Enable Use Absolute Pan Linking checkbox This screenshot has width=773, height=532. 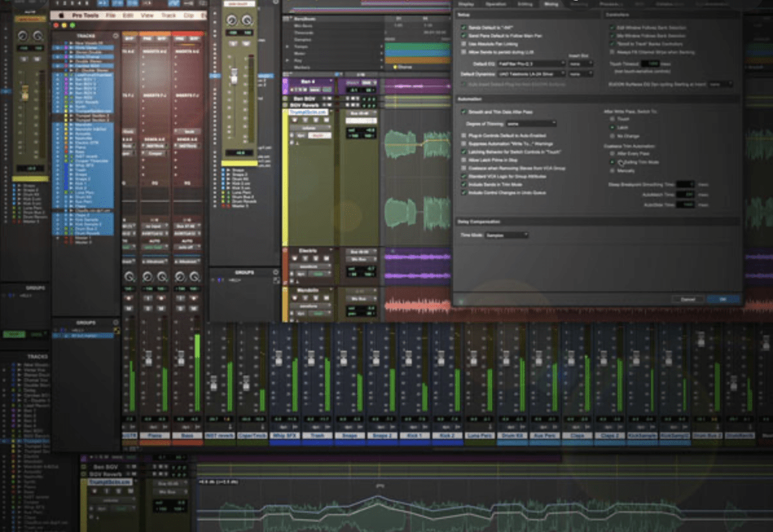click(x=463, y=43)
